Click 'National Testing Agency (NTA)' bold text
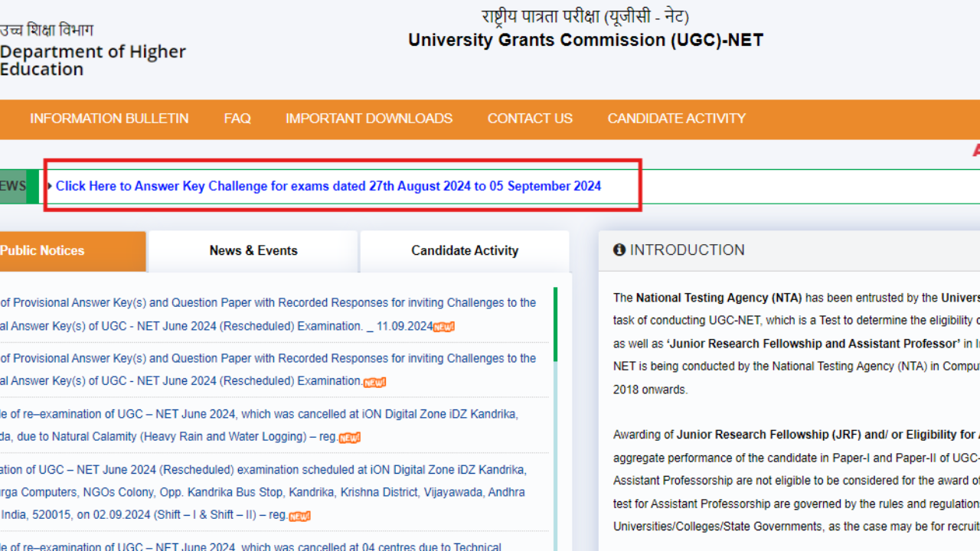The width and height of the screenshot is (980, 551). click(719, 298)
